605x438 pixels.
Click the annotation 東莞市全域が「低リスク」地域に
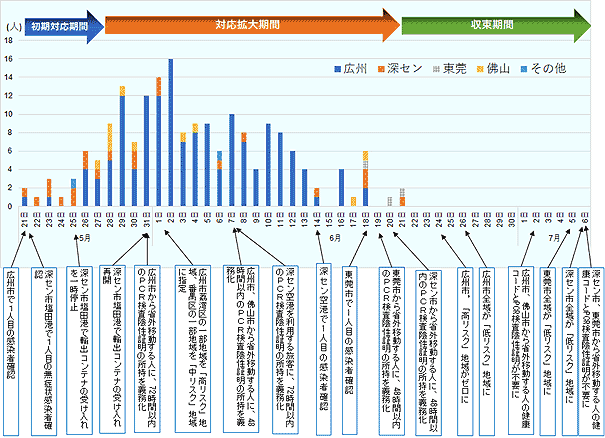[x=548, y=351]
